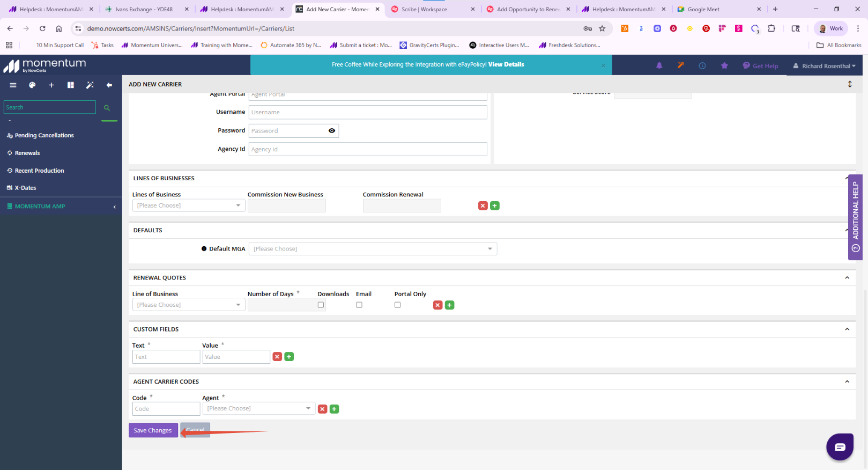Viewport: 868px width, 470px height.
Task: Click the sidebar search magnifier icon
Action: coord(107,108)
